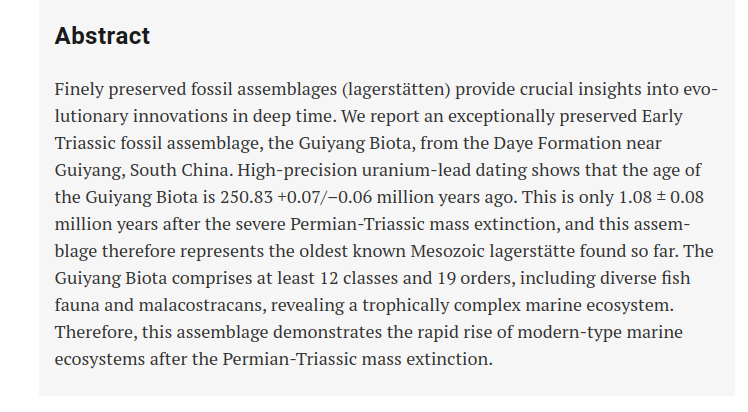Click the uncertainty value +0.07/−0.06
The height and width of the screenshot is (412, 748).
pos(324,197)
